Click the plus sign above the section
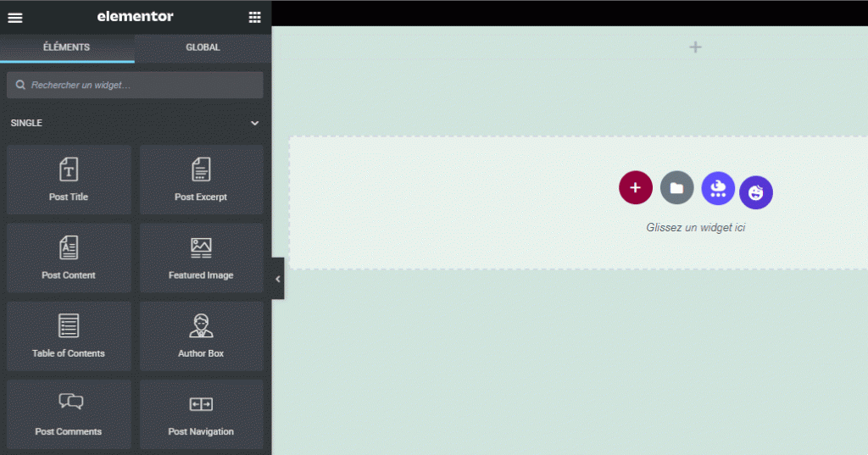868x455 pixels. [x=695, y=47]
